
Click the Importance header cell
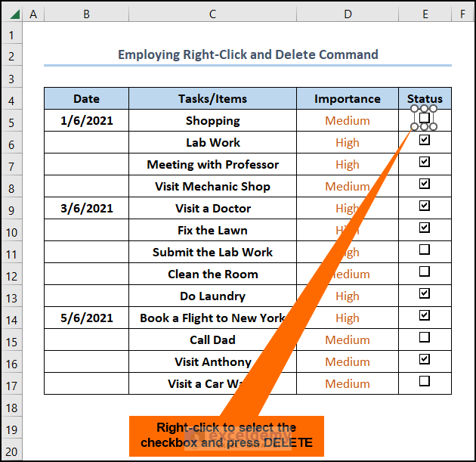pos(347,99)
